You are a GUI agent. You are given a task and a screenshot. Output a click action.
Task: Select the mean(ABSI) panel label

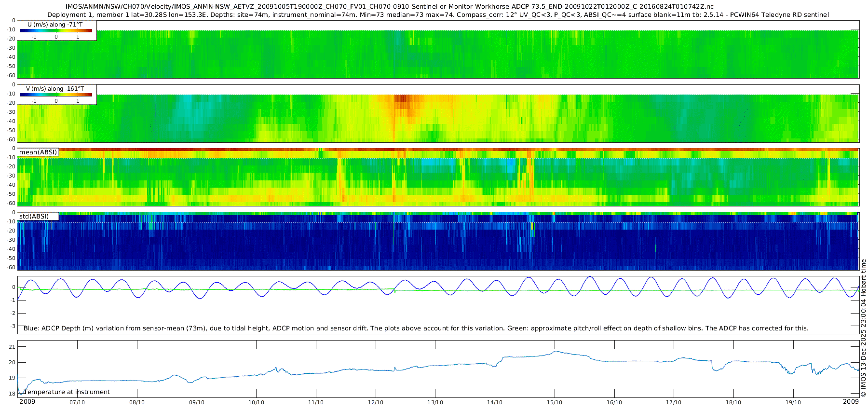pos(38,152)
